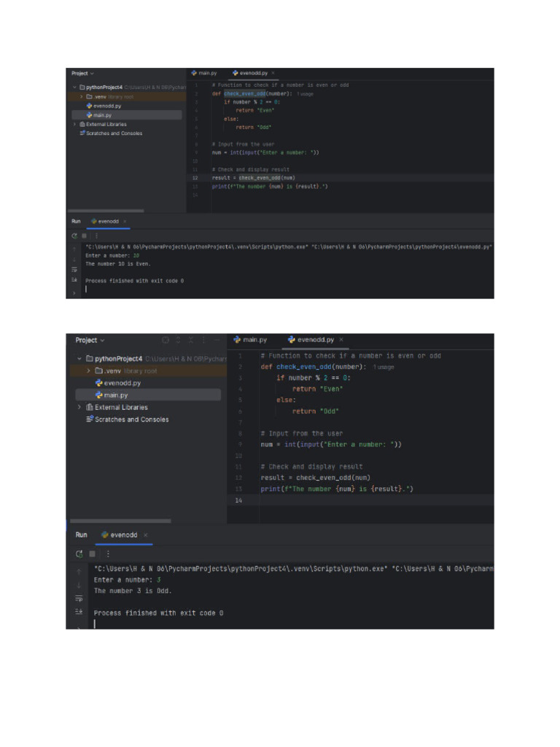Switch to main.py editor tab, lower screenshot
This screenshot has width=560, height=747.
click(250, 340)
